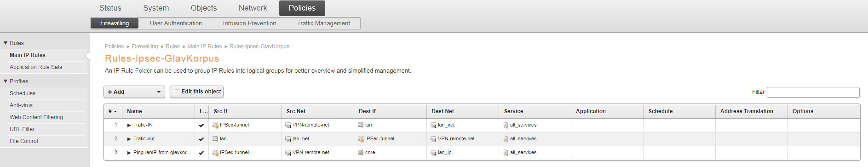Sort table by Name column header

pyautogui.click(x=159, y=111)
